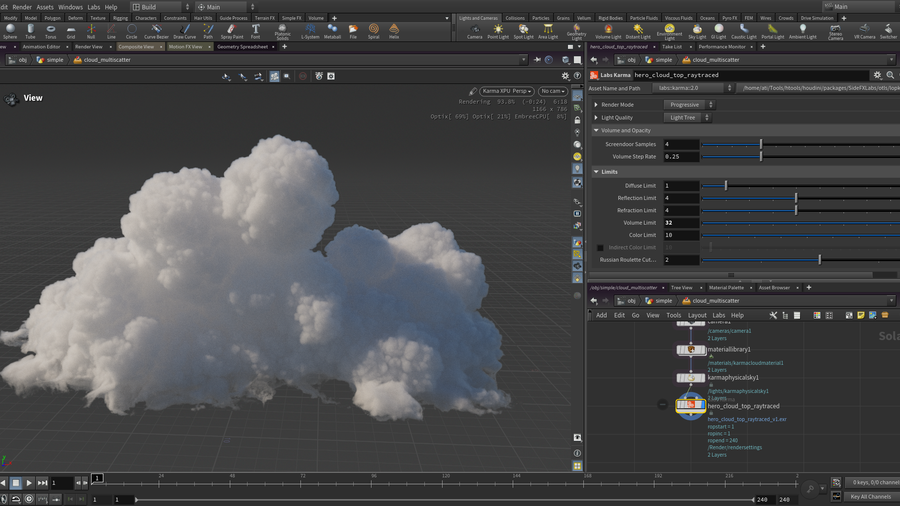Collapse the Limits section
The width and height of the screenshot is (900, 506).
(596, 172)
